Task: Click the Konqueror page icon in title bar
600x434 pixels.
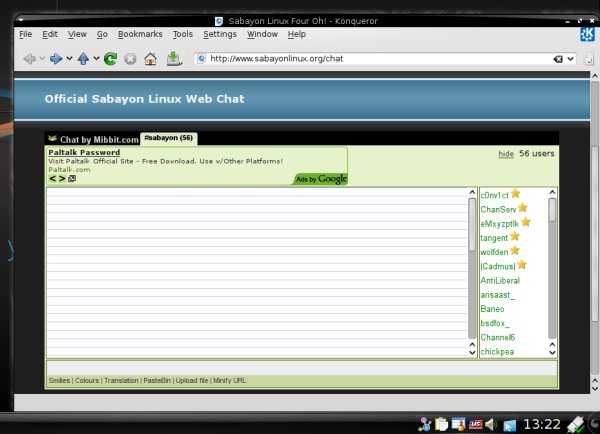Action: coord(219,21)
